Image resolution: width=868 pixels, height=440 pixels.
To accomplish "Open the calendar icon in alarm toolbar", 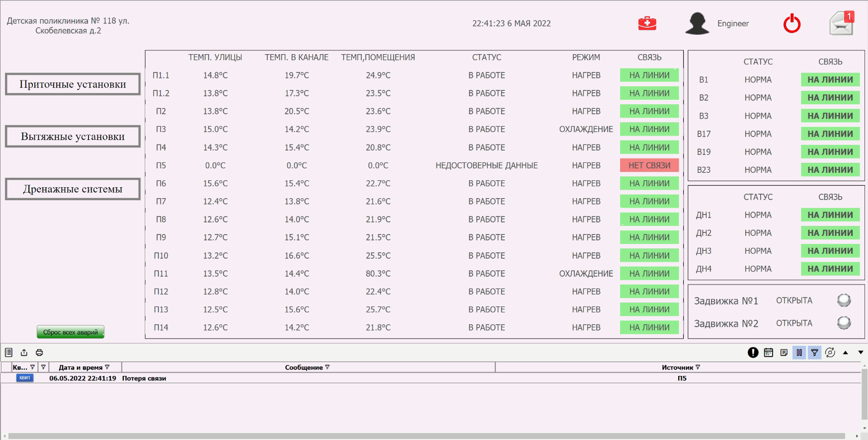I will pyautogui.click(x=769, y=353).
